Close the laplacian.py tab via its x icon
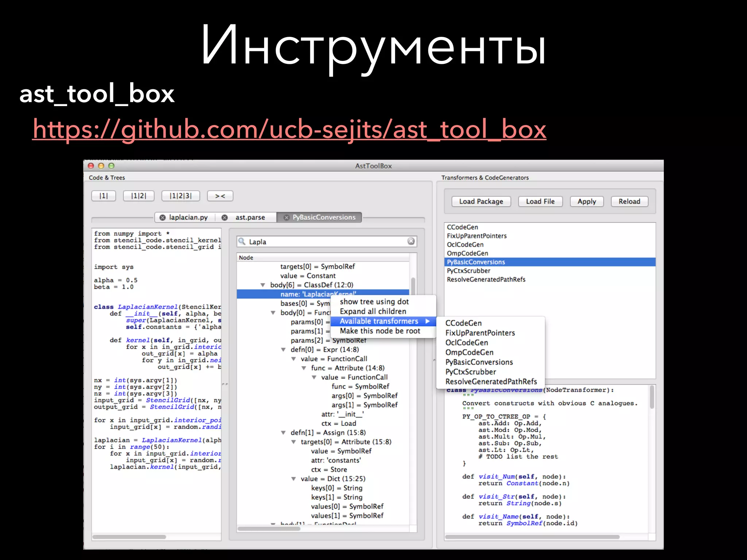Viewport: 747px width, 560px height. (x=163, y=217)
